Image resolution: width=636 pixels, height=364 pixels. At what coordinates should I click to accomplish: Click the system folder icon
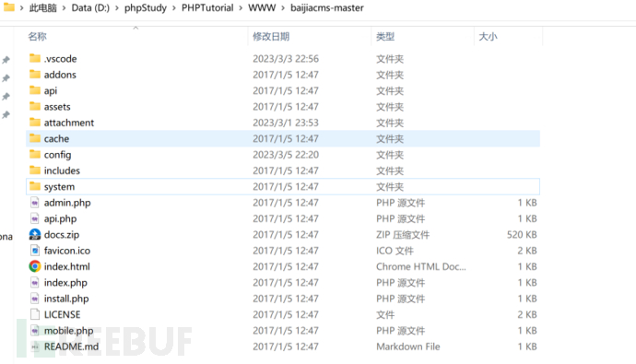[35, 186]
